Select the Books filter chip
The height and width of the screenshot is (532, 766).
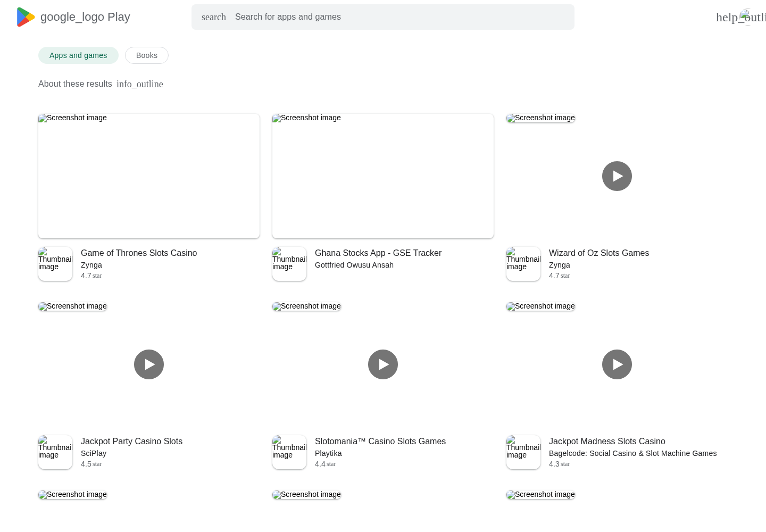(147, 55)
